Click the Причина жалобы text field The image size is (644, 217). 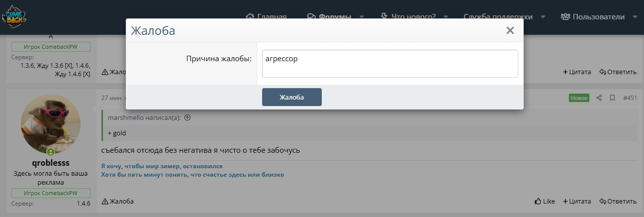tap(390, 64)
